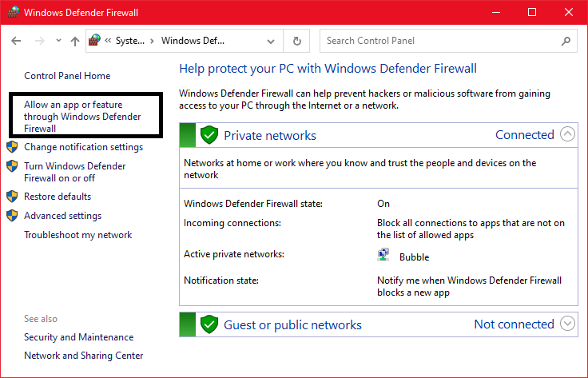Click the Bubble network icon

tap(383, 256)
